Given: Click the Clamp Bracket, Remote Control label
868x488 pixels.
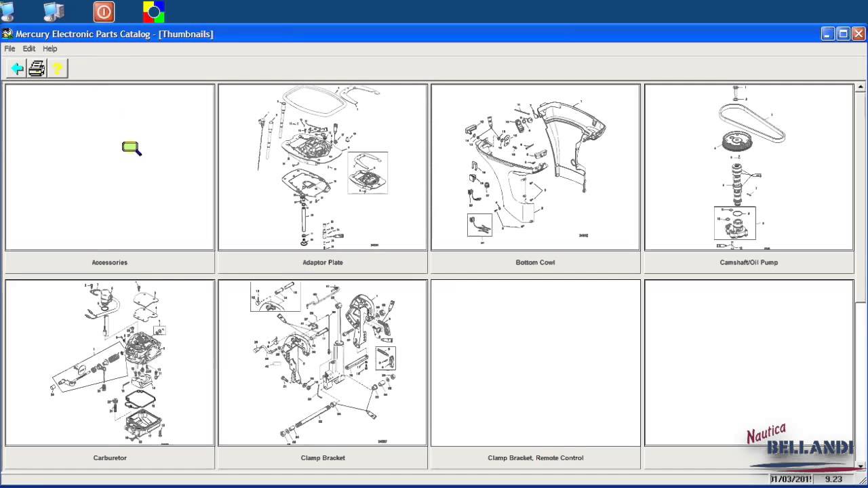Looking at the screenshot, I should 536,457.
